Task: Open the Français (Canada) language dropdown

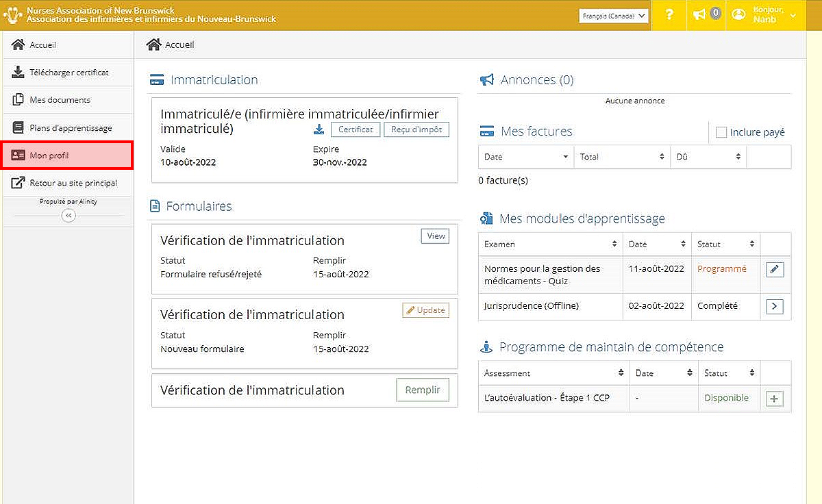Action: [x=613, y=16]
